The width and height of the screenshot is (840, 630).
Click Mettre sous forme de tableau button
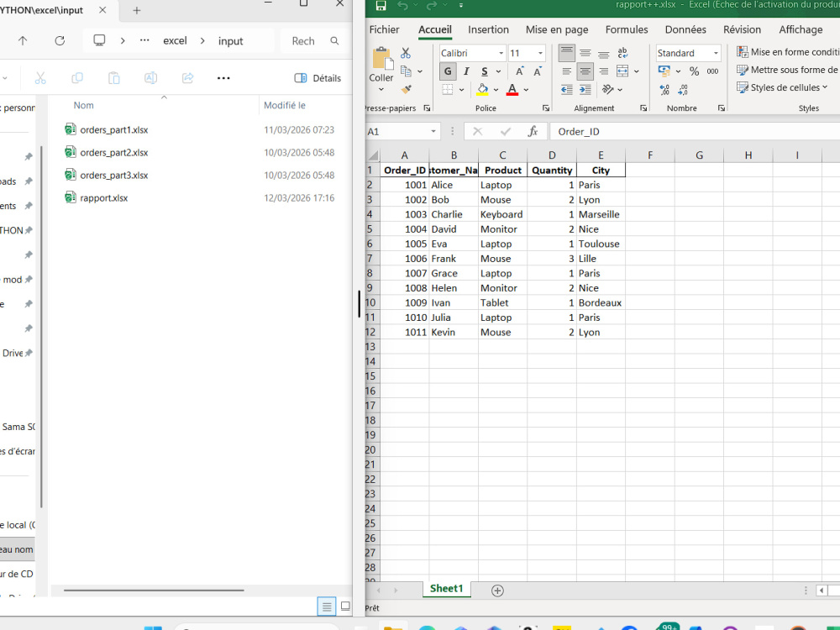(x=788, y=70)
